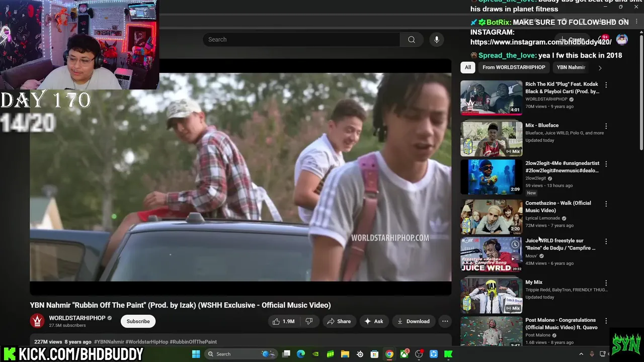
Task: Show hidden system tray icons
Action: click(x=581, y=354)
